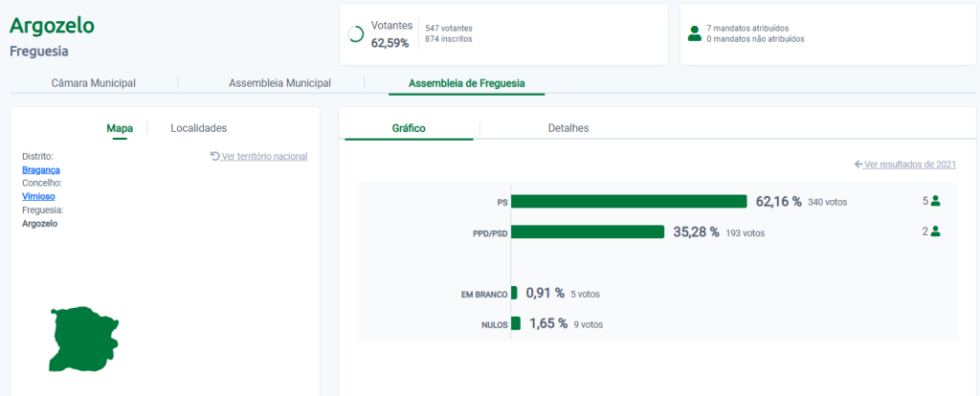Open the Vimioso concelho link

[40, 196]
